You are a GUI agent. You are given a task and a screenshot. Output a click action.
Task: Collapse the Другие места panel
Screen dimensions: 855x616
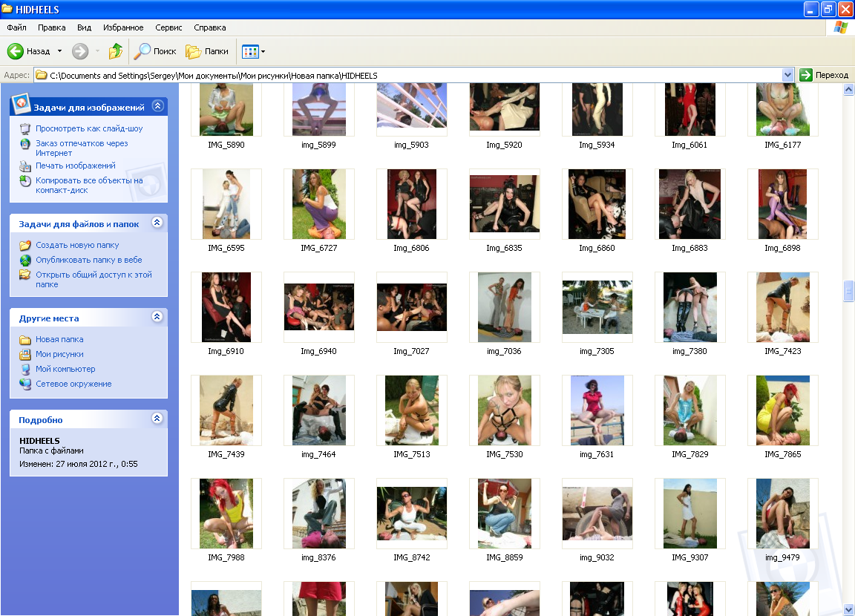(157, 317)
